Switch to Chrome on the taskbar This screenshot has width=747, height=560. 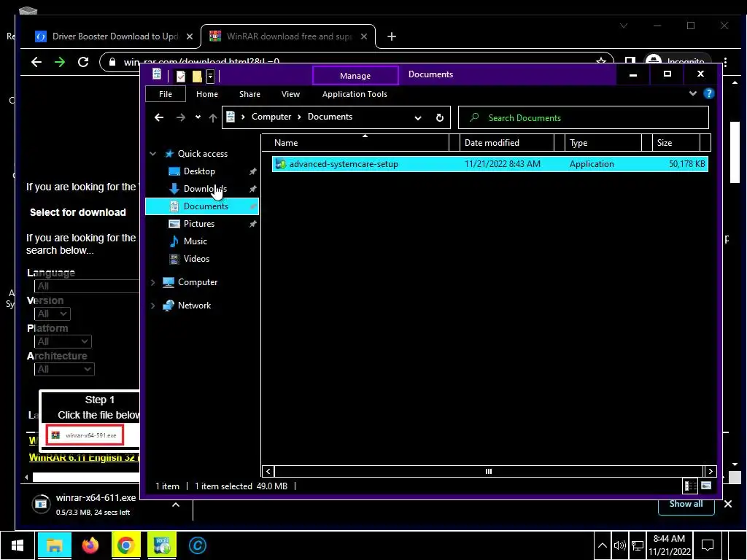[125, 545]
